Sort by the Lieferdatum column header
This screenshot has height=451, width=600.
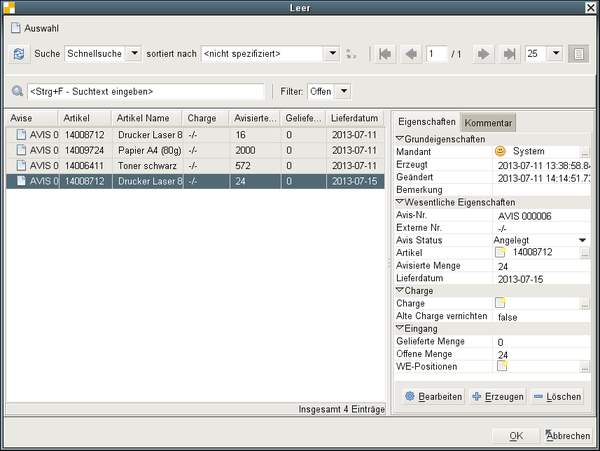point(355,118)
